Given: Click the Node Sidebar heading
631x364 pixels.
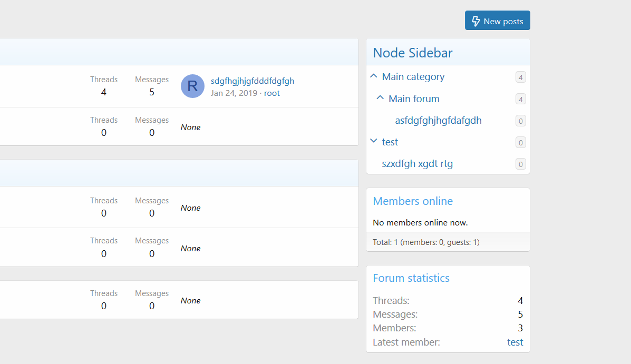Looking at the screenshot, I should [x=412, y=53].
